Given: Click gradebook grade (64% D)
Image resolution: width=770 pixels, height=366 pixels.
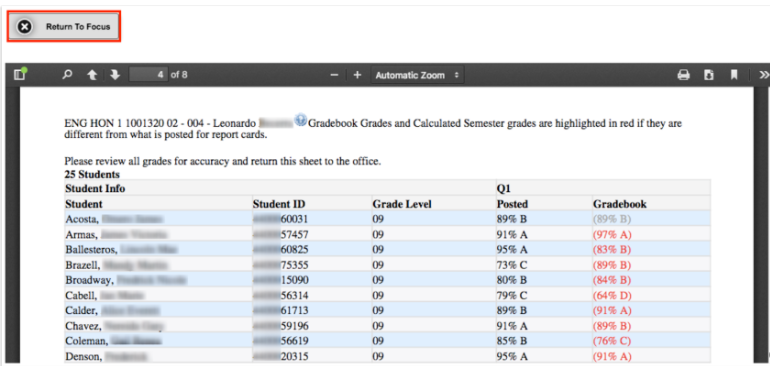Looking at the screenshot, I should [612, 296].
